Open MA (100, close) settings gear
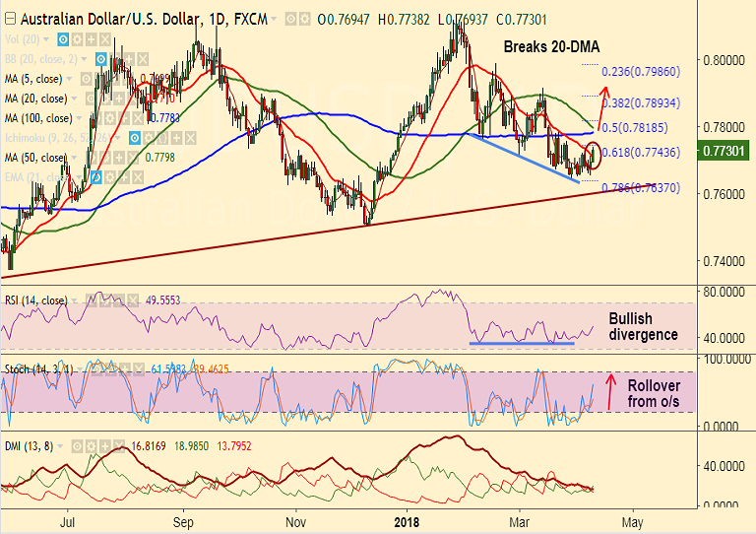Screen dimensions: 756x534 (x=110, y=118)
